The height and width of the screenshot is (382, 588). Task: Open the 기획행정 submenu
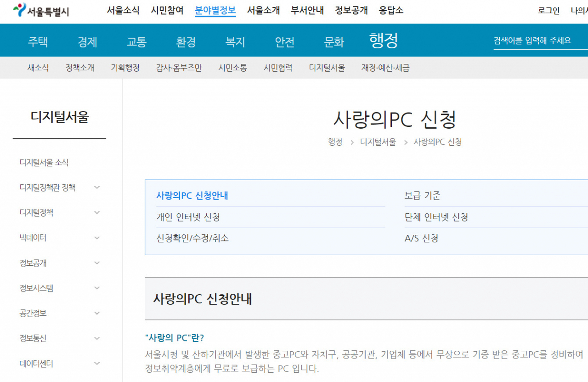125,68
